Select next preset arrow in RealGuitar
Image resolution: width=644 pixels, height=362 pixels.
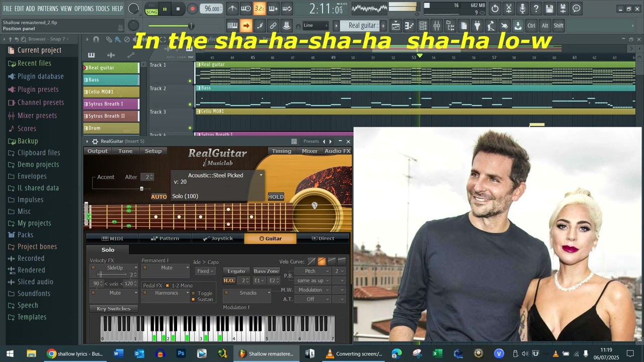(330, 141)
